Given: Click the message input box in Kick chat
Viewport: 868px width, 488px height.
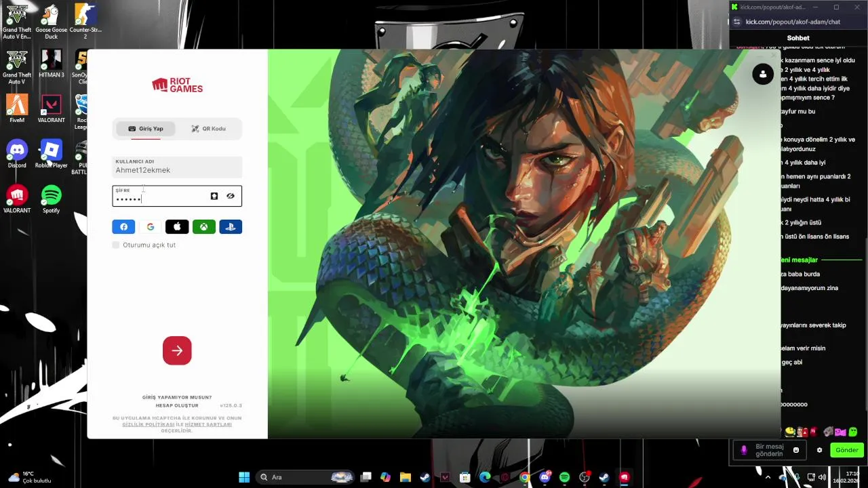Looking at the screenshot, I should (x=770, y=450).
